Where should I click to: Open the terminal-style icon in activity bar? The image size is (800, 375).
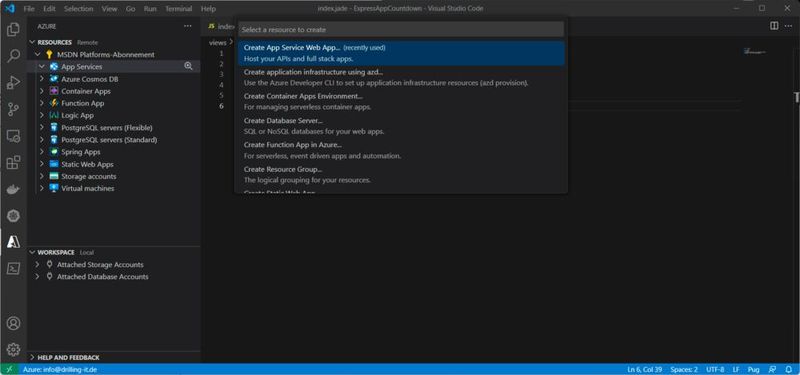tap(13, 268)
